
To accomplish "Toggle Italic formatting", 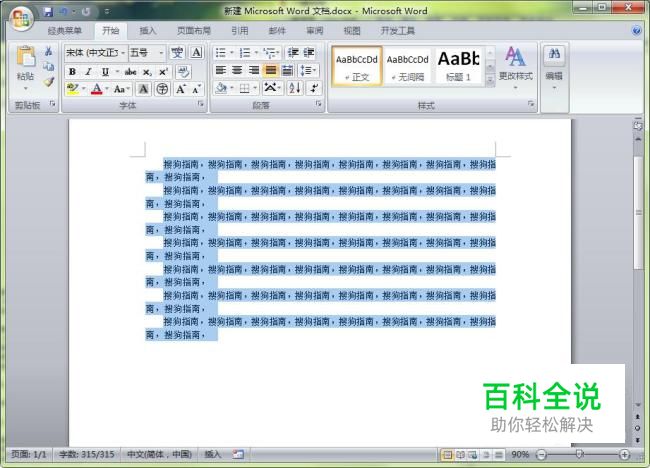I will [x=88, y=72].
